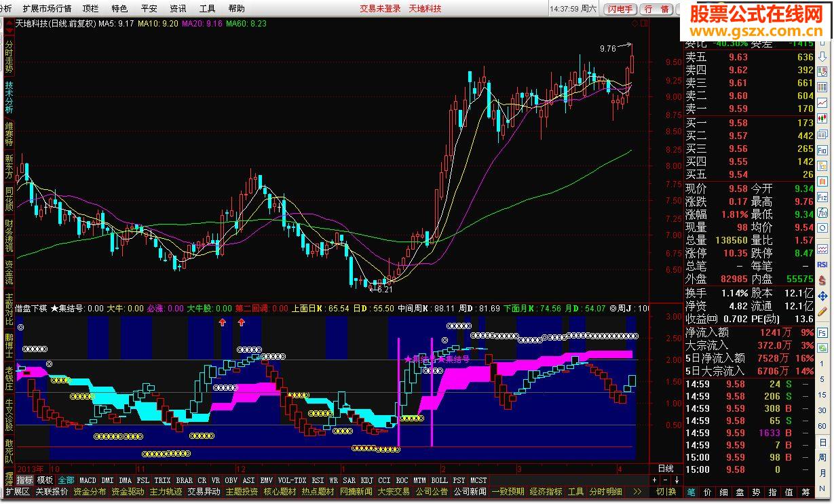Select the BRAR indicator
Screen dimensions: 834x504
point(184,480)
